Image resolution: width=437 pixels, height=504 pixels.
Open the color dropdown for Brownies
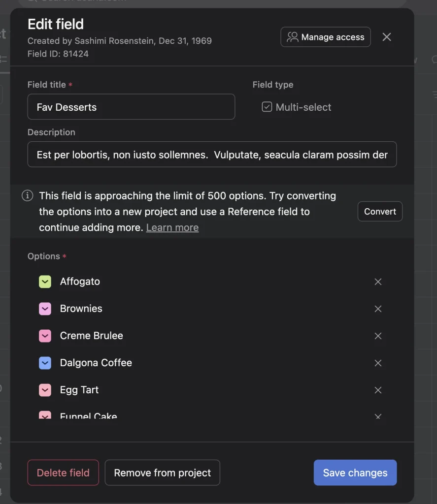click(45, 309)
